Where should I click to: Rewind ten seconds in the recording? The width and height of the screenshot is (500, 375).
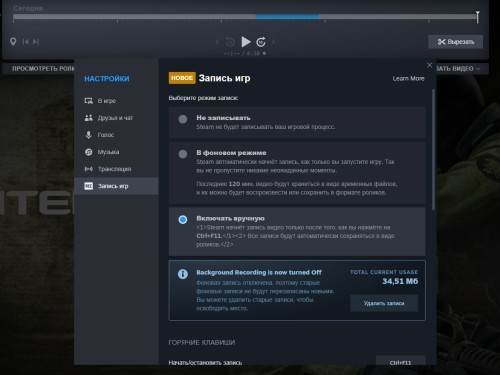(x=230, y=42)
